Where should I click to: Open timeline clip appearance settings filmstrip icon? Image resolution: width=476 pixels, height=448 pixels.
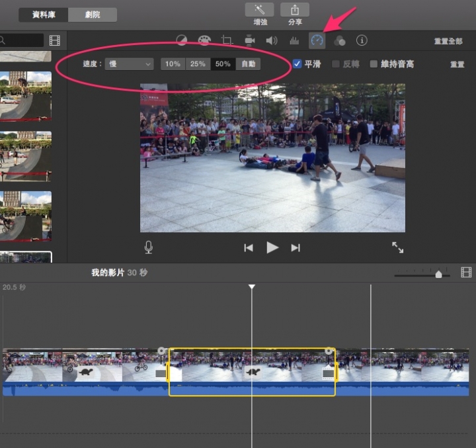point(466,273)
